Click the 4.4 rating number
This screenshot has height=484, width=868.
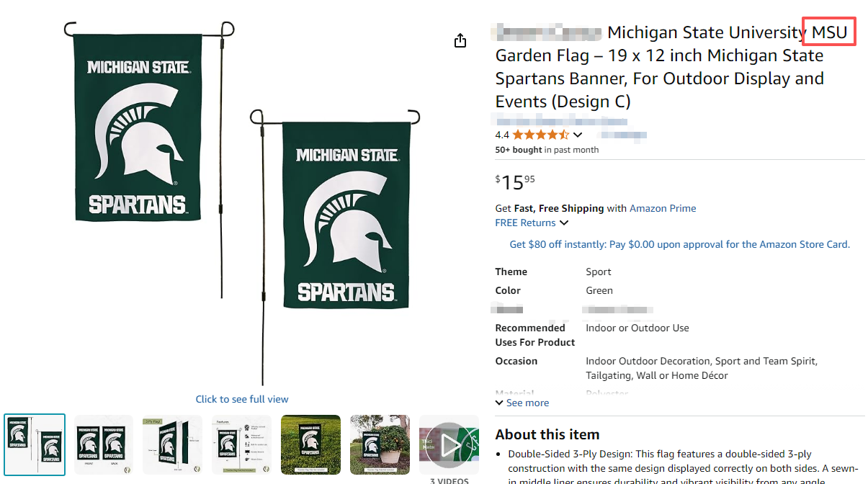(502, 135)
